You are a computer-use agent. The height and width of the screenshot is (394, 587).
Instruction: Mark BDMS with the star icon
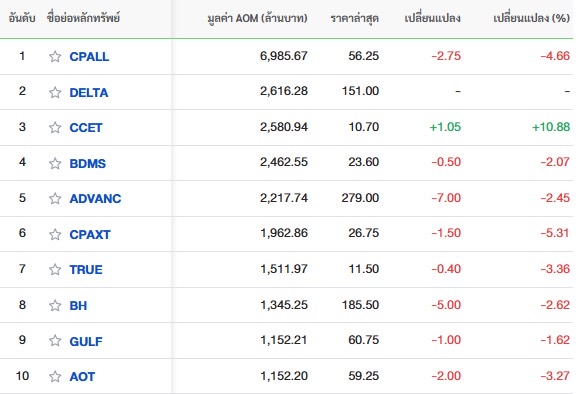coord(55,163)
